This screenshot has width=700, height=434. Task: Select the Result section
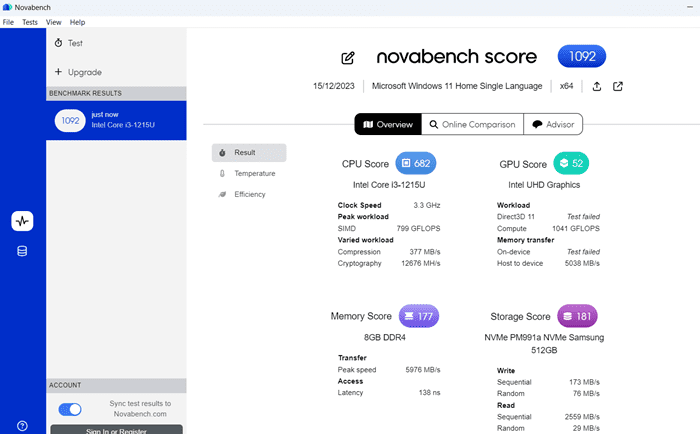pyautogui.click(x=249, y=153)
